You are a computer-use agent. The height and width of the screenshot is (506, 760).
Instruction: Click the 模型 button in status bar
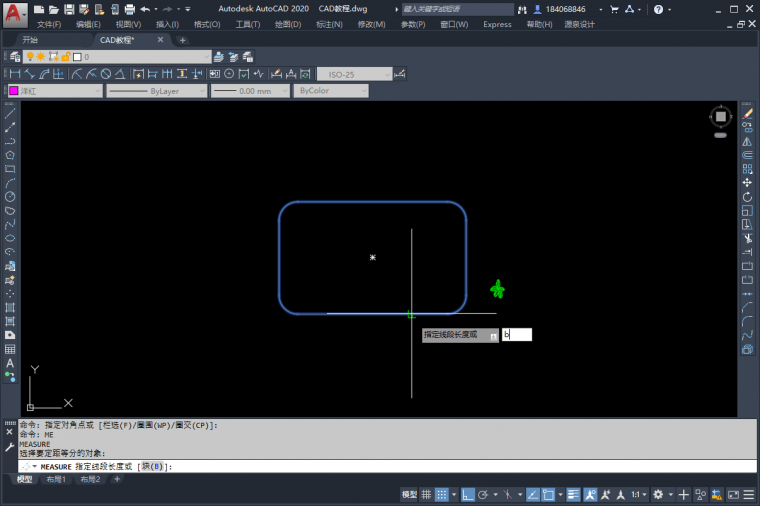click(x=409, y=495)
